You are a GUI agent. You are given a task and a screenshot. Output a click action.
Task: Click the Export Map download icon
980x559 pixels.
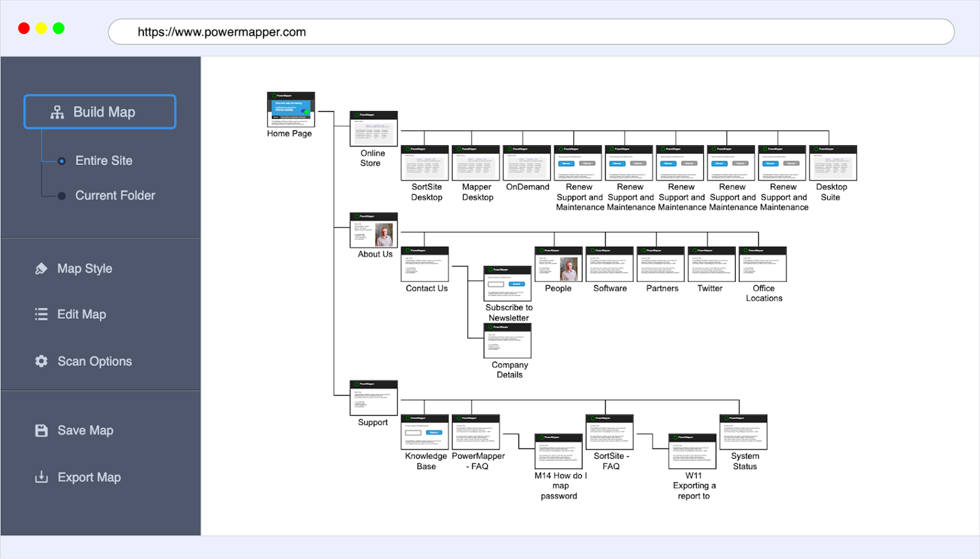coord(41,477)
